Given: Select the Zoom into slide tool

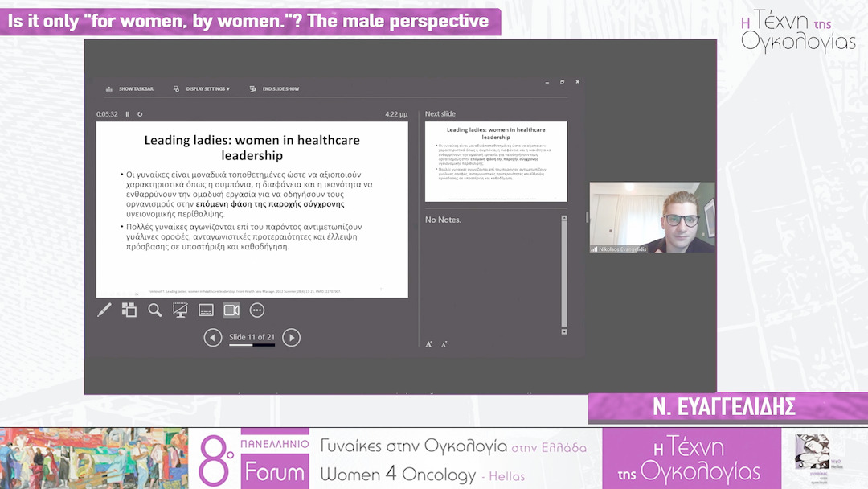Looking at the screenshot, I should [154, 310].
